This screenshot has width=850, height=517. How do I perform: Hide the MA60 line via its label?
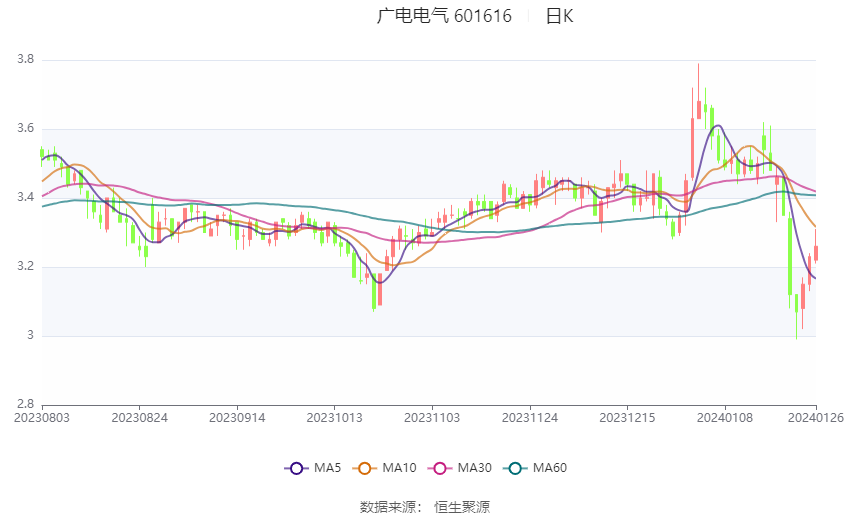point(550,468)
